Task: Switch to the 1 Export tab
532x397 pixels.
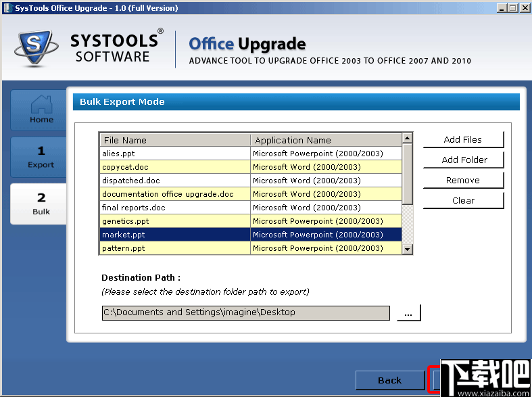Action: point(39,157)
